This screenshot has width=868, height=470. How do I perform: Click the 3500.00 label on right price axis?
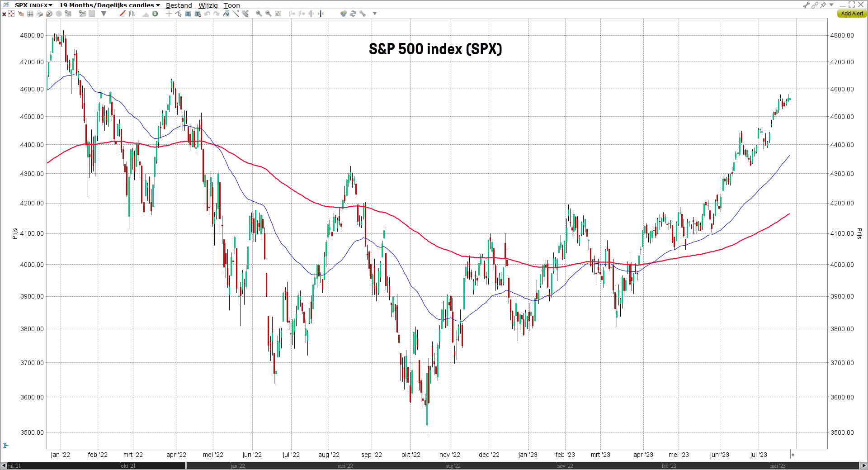842,432
